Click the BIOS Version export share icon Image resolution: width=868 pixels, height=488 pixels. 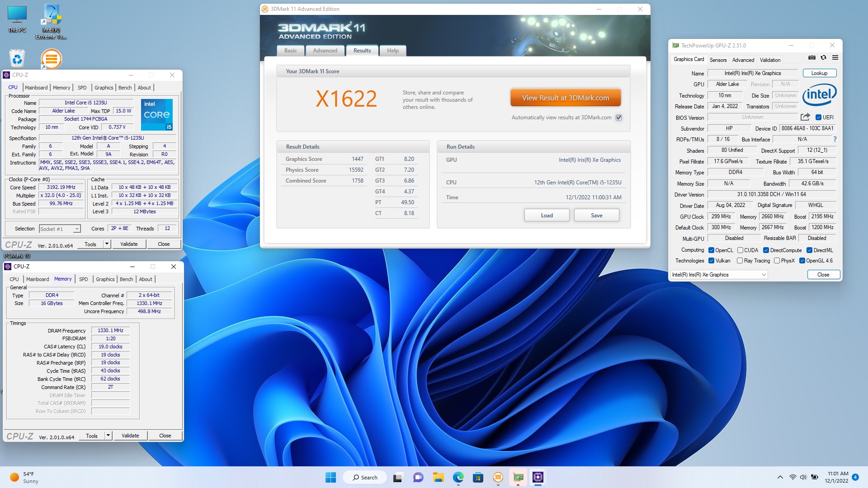tap(805, 117)
